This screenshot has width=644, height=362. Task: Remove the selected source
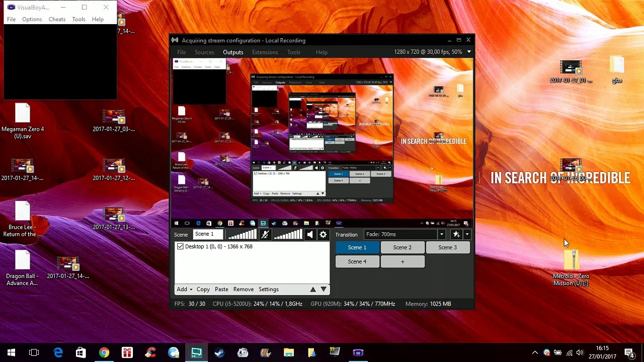pyautogui.click(x=244, y=289)
